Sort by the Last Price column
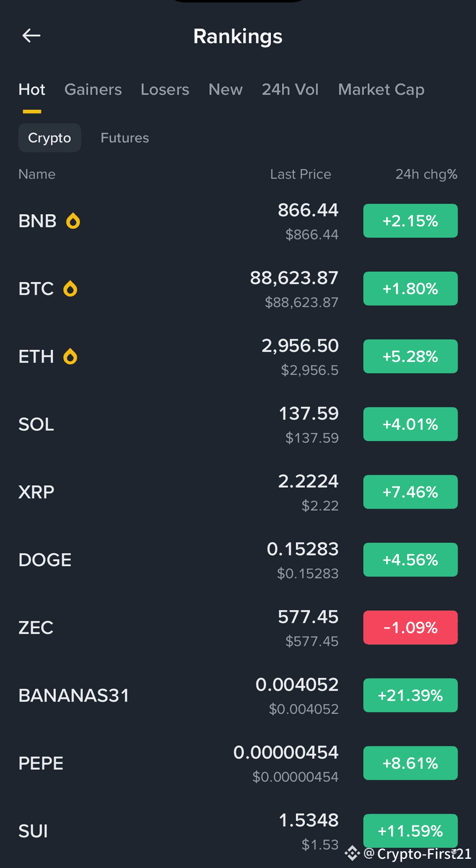 point(301,174)
